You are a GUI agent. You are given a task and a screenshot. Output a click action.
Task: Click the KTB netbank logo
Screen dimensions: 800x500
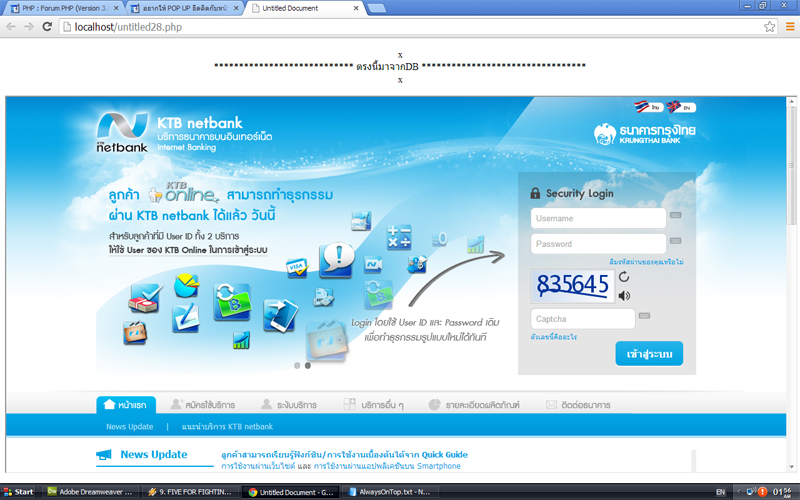tap(122, 133)
